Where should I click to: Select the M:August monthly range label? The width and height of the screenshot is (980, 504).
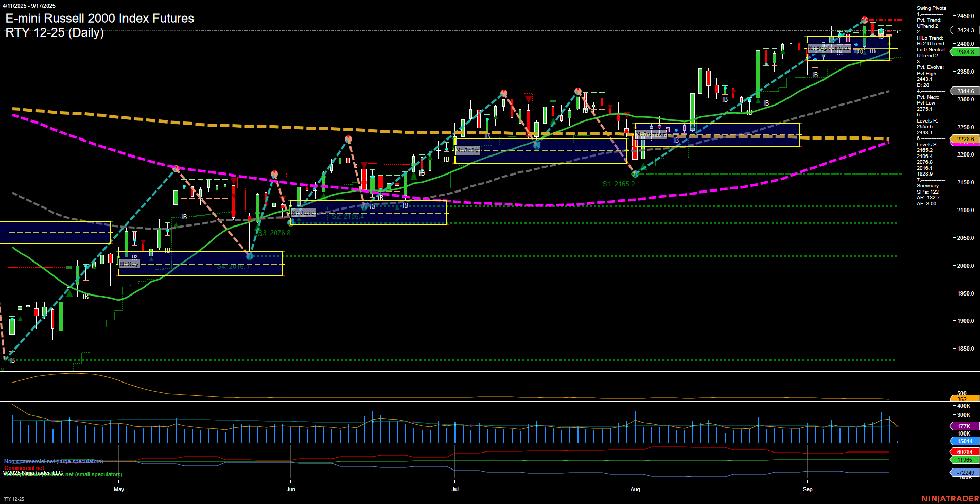click(651, 134)
